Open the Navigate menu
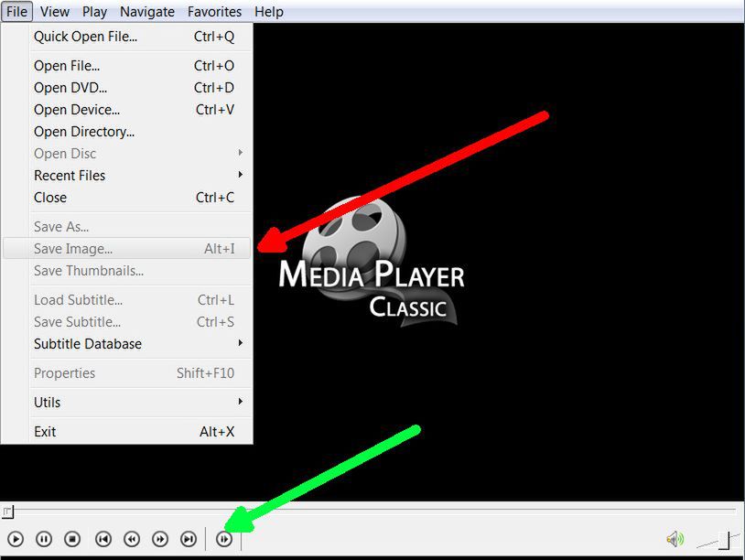Screen dimensions: 745x560 [147, 11]
